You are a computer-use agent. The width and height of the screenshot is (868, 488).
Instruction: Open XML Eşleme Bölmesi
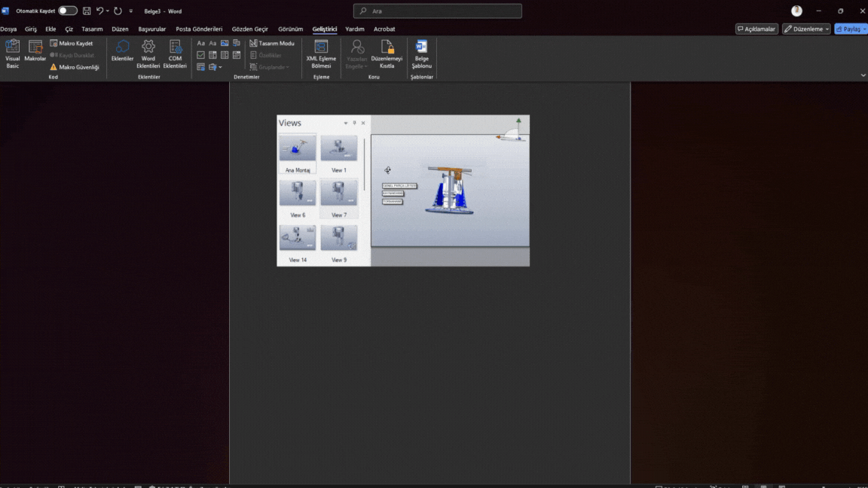(x=321, y=53)
